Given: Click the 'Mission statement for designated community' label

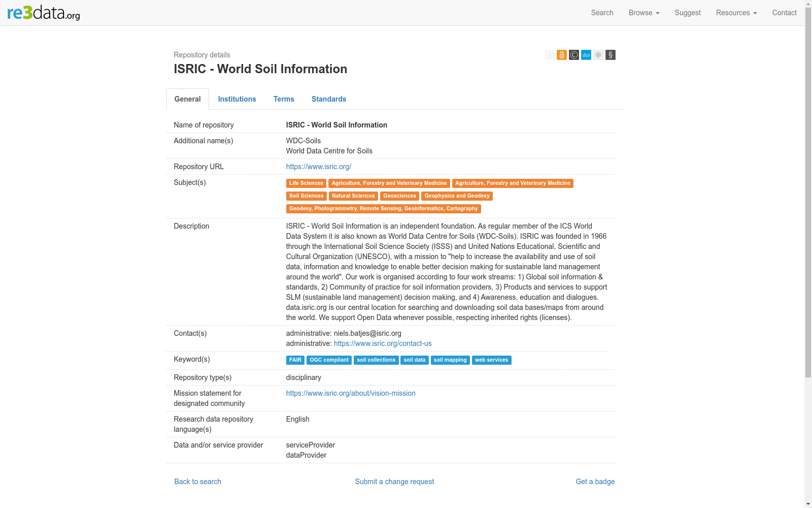Looking at the screenshot, I should (209, 398).
